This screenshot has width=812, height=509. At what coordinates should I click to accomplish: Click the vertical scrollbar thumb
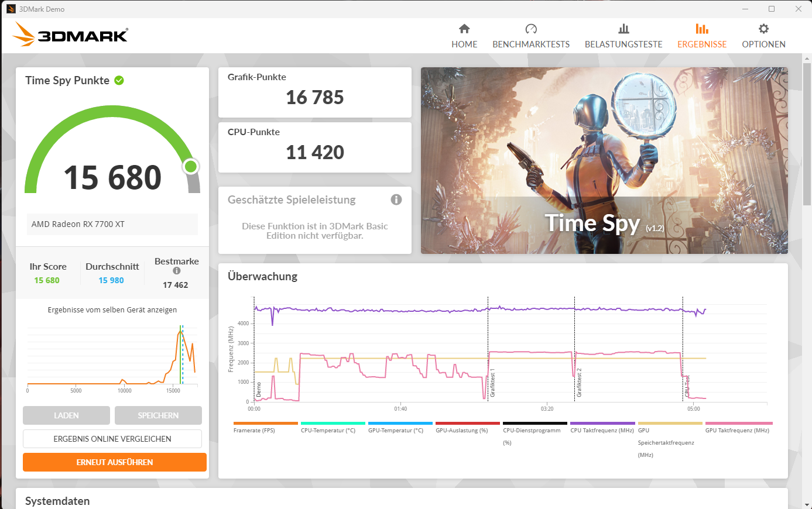pos(807,133)
